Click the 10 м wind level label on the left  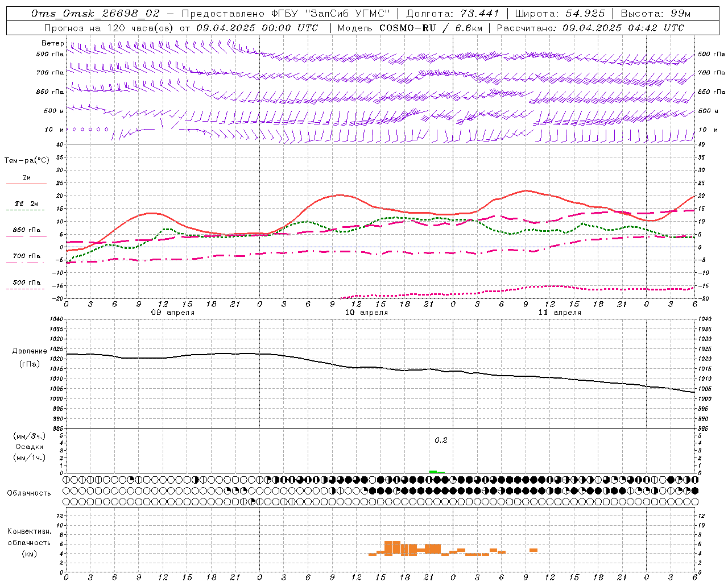coord(54,130)
